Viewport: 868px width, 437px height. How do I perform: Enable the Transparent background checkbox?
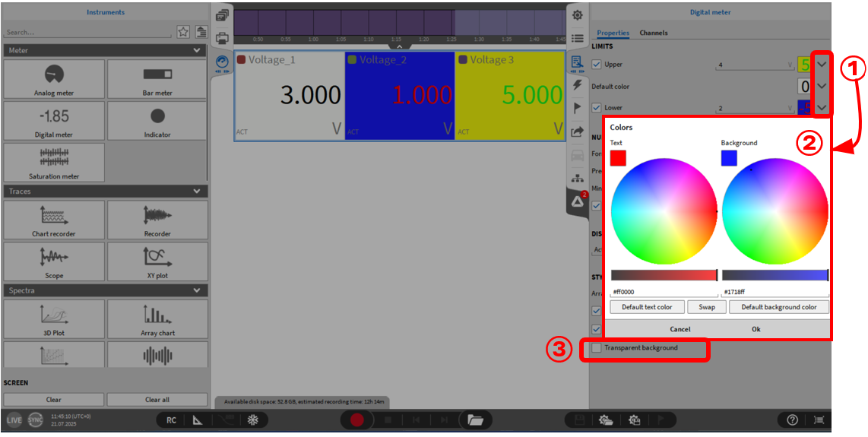597,348
